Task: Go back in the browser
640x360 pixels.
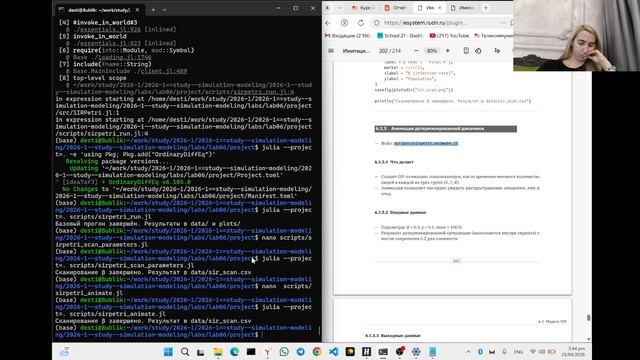Action: coord(329,23)
